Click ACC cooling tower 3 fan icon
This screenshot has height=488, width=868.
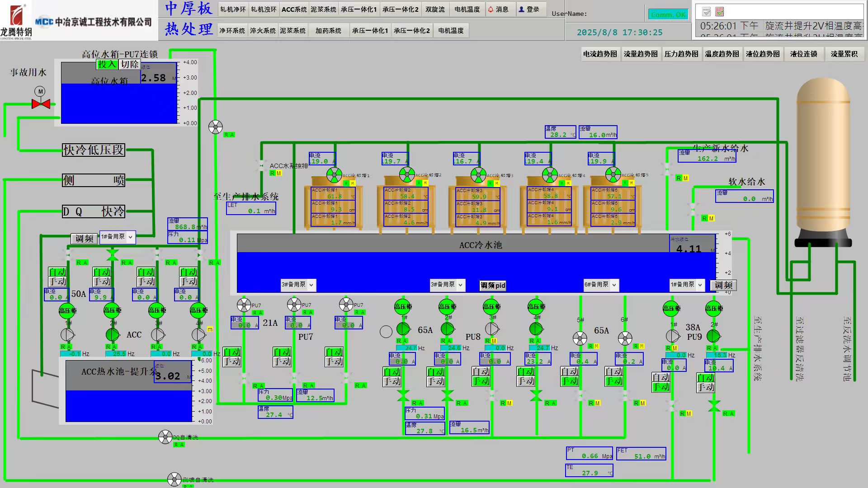pos(478,174)
